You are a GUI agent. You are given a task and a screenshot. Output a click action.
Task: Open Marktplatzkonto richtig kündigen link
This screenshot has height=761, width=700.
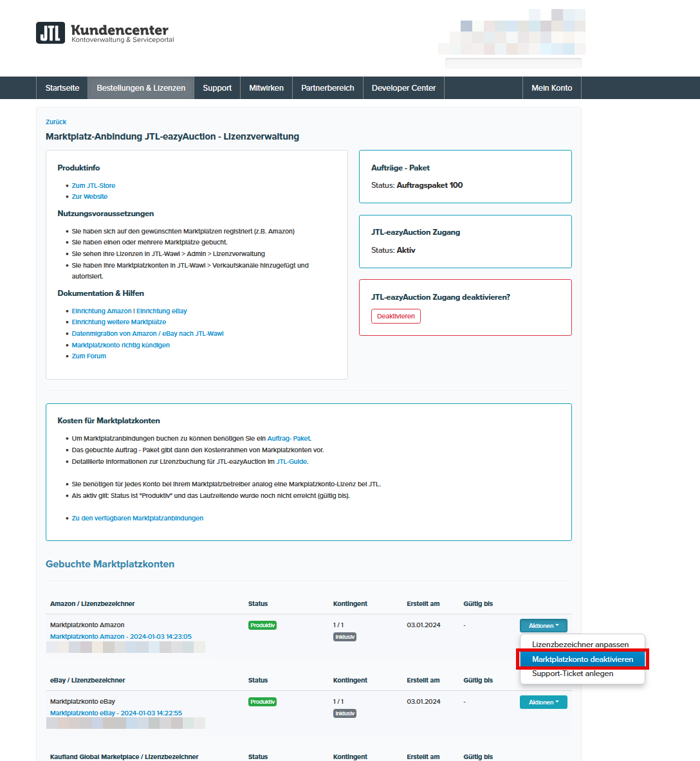point(121,345)
